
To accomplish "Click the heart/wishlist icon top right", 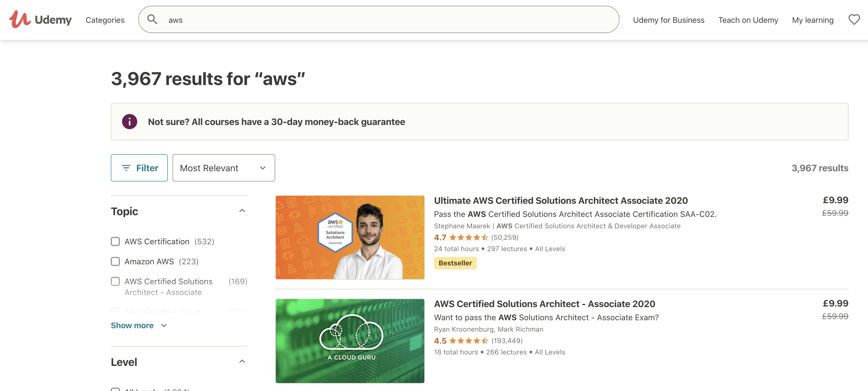I will pyautogui.click(x=854, y=19).
